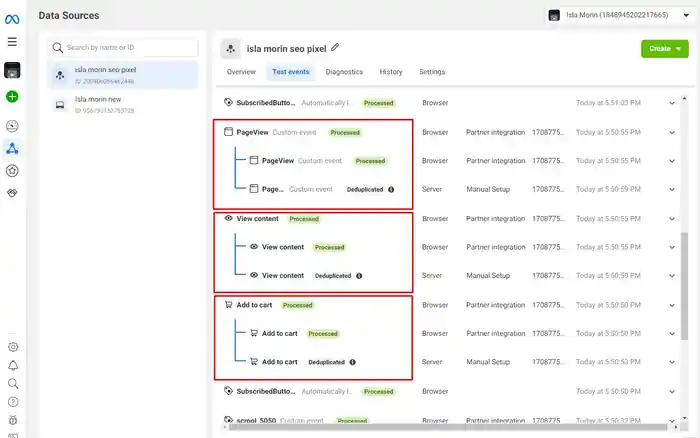Click the scroll up arrow of events list
Screen dimensions: 700x438
coord(684,99)
